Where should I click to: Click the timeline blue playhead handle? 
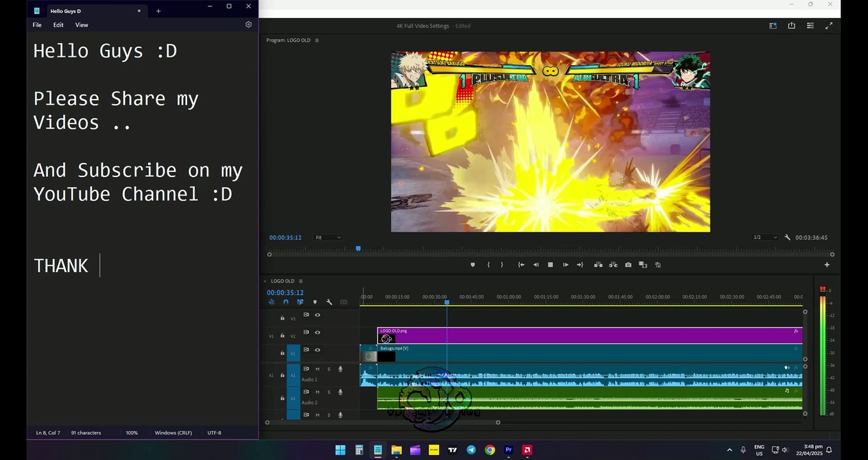[447, 302]
